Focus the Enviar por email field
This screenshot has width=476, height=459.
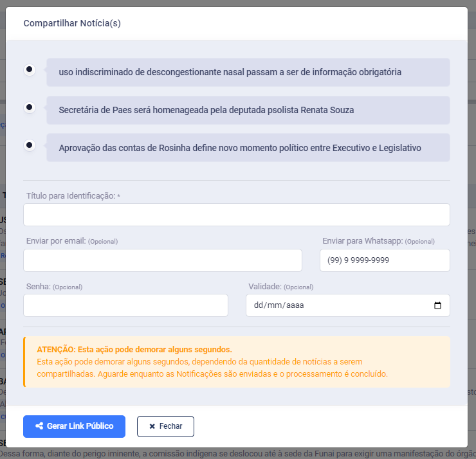pyautogui.click(x=163, y=260)
